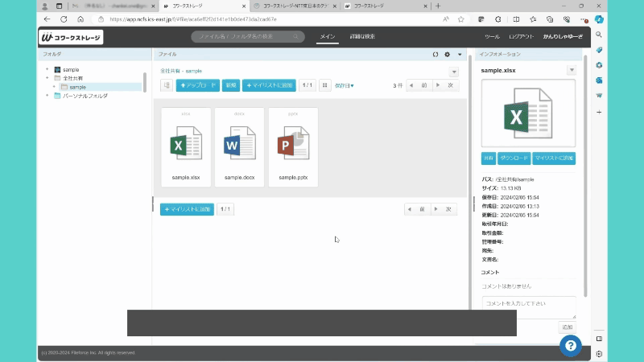Open the 保存日 sort dropdown
Viewport: 644px width, 362px height.
(x=344, y=85)
